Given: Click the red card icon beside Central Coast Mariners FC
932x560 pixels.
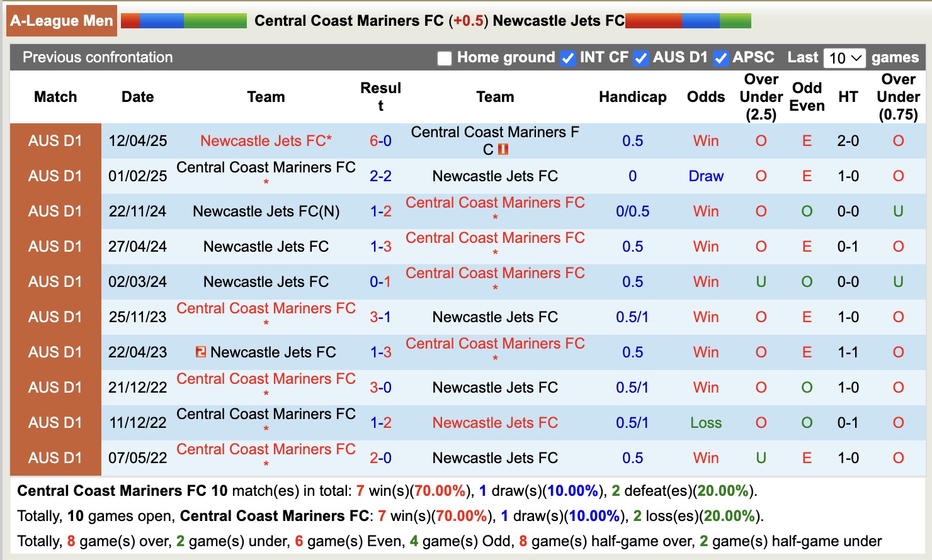Looking at the screenshot, I should pos(503,149).
